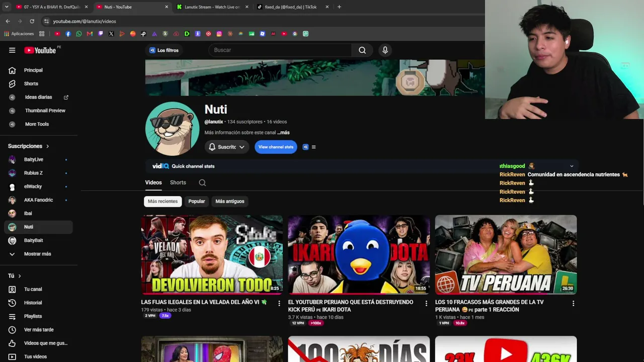
Task: Switch to the Lanutix Stream browser tab
Action: click(213, 7)
